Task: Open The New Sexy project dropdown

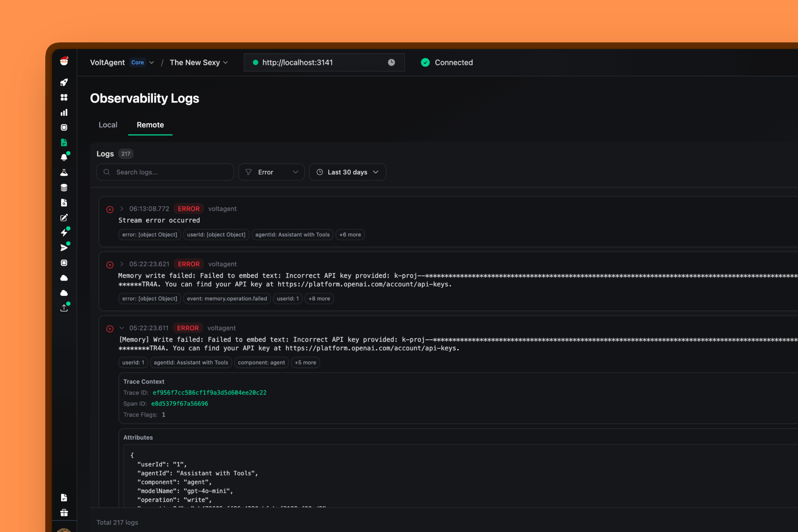Action: click(199, 62)
